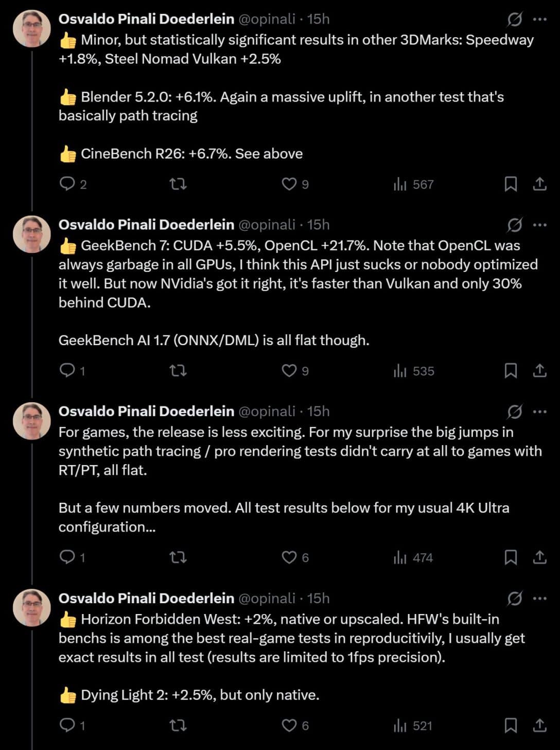Bookmark the first tweet about 3DMarks

coord(511,184)
